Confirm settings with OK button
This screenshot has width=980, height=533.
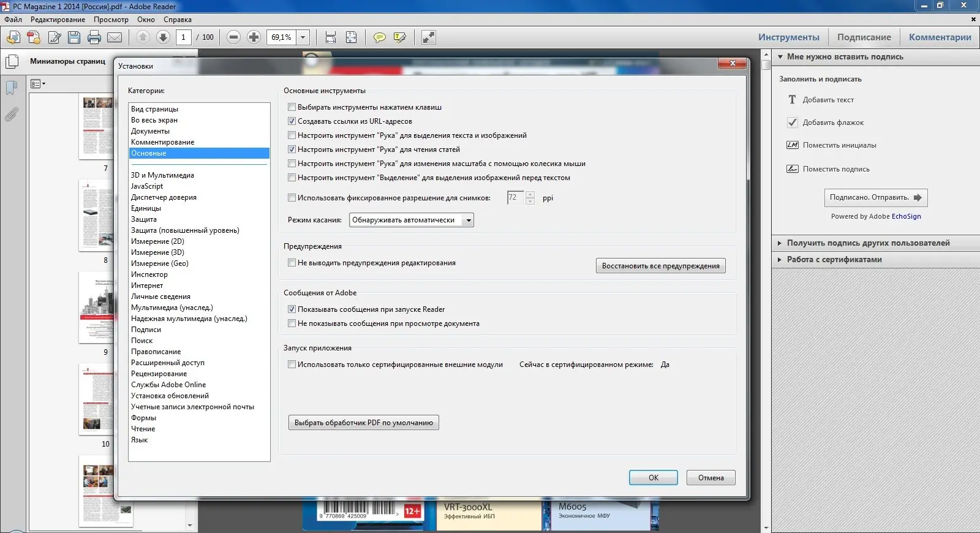pyautogui.click(x=654, y=478)
